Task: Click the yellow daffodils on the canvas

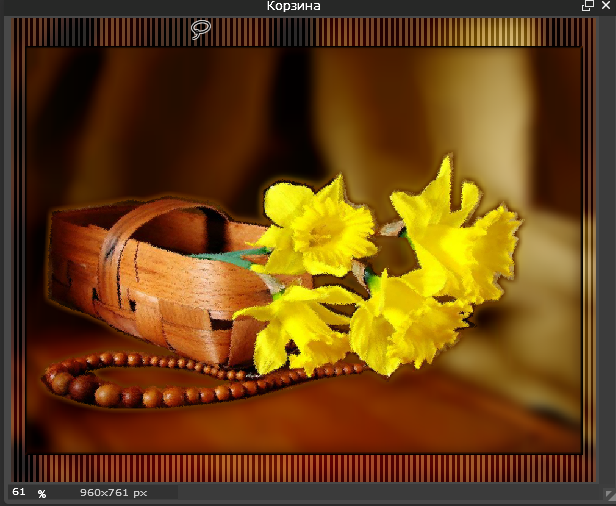Action: 379,267
